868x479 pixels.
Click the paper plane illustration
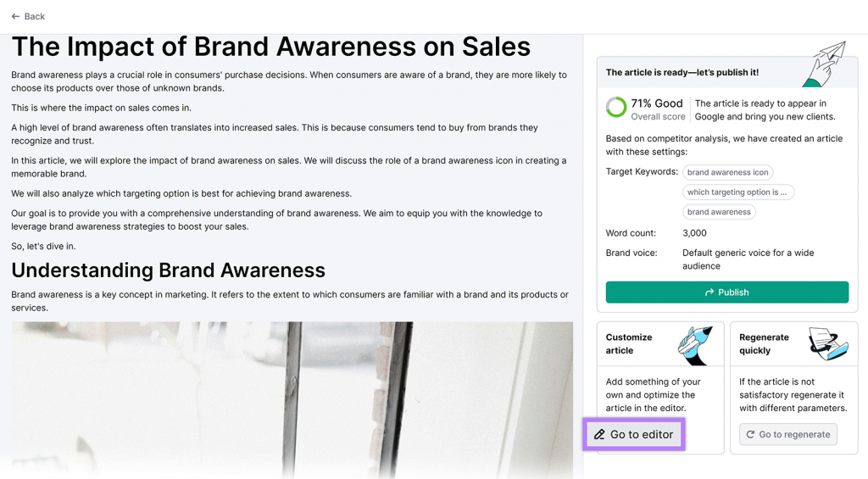click(824, 64)
